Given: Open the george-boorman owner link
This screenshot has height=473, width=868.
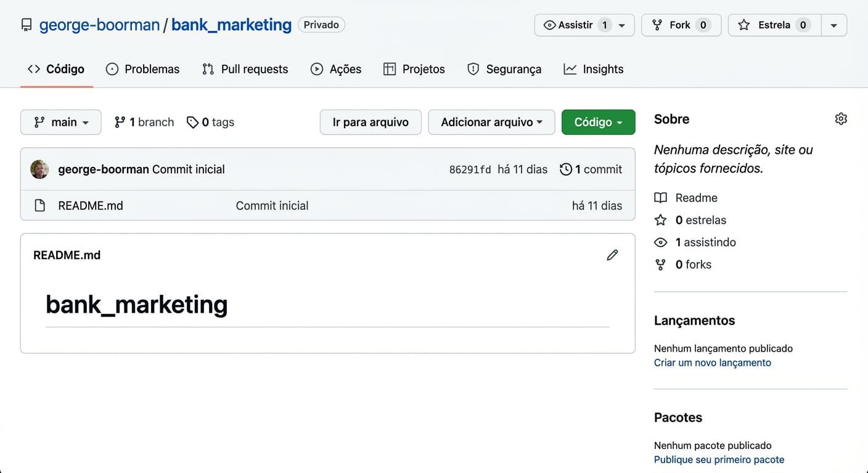Looking at the screenshot, I should [x=99, y=25].
